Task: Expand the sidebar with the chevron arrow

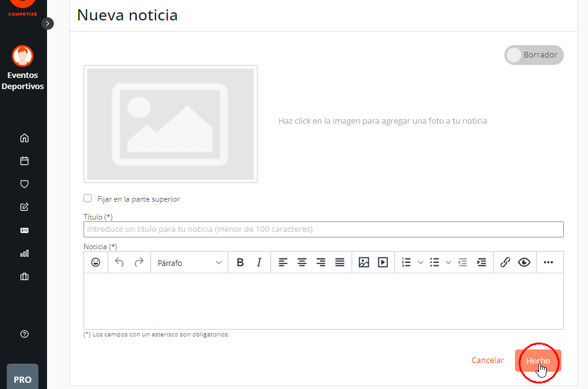Action: [x=48, y=23]
